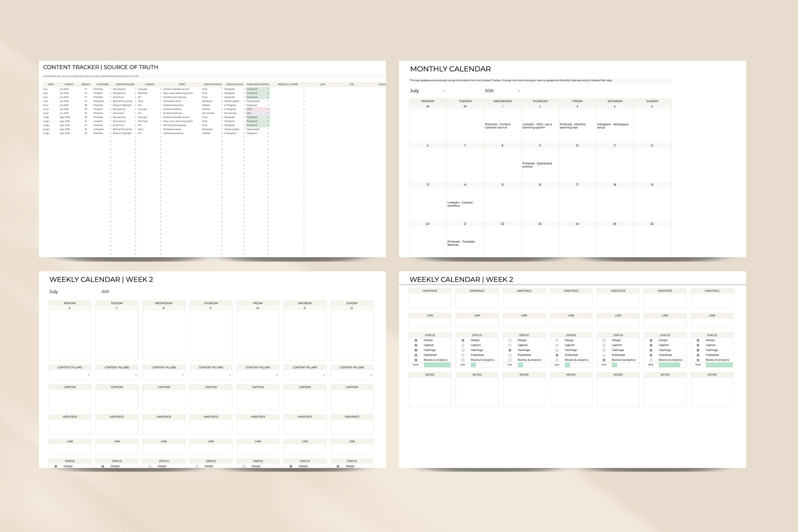The height and width of the screenshot is (532, 798).
Task: Click day 25 in the Monthly Calendar
Action: (x=614, y=224)
